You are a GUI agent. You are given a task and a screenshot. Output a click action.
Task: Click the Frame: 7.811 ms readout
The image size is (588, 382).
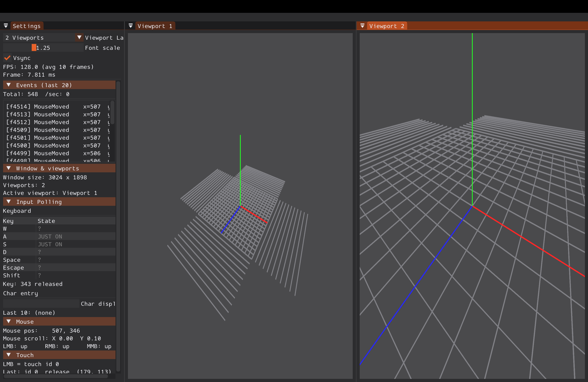pos(29,75)
